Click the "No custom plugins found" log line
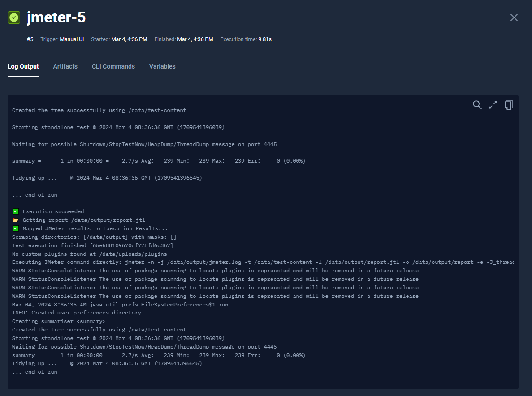The width and height of the screenshot is (532, 396). click(89, 254)
